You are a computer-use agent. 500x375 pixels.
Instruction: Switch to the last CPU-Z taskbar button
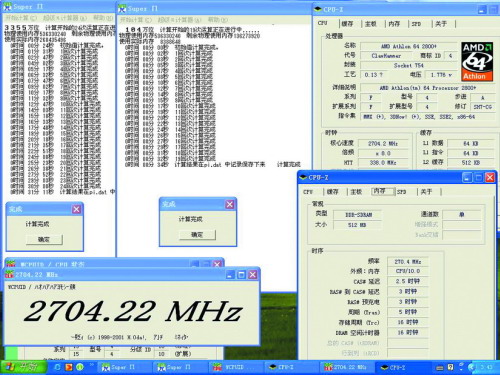[402, 367]
